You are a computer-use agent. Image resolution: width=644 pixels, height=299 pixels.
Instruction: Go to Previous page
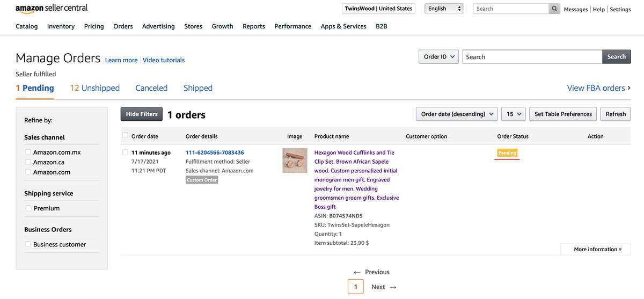click(x=371, y=272)
